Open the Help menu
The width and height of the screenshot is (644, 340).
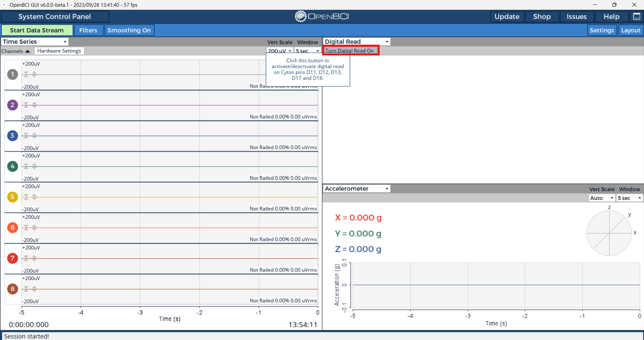click(611, 16)
